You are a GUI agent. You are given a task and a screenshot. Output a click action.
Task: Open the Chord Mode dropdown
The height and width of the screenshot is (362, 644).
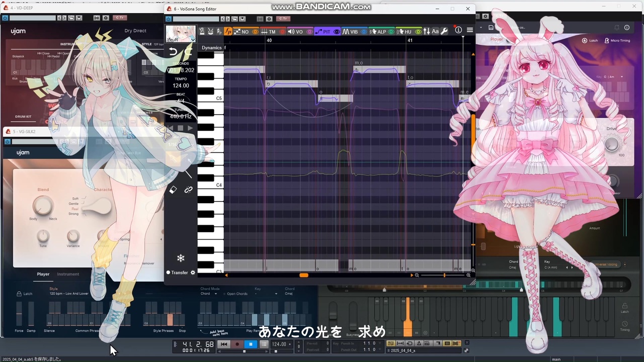pos(210,294)
